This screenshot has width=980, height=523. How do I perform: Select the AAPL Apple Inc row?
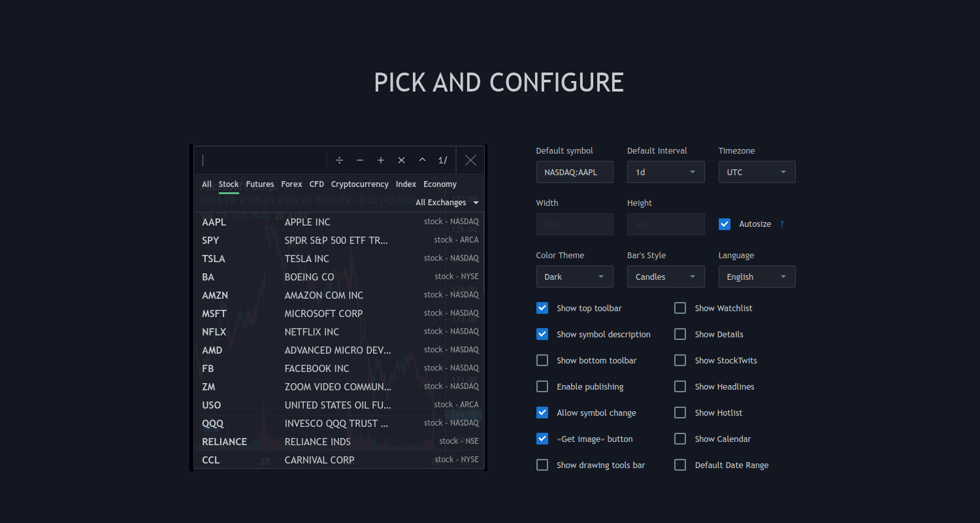[x=338, y=222]
